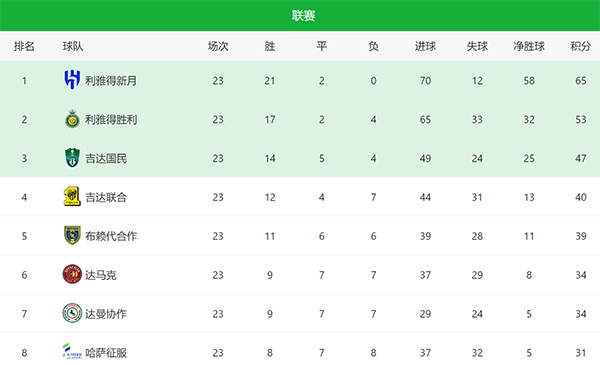600x365 pixels.
Task: Click the 积分 column header
Action: coord(580,46)
